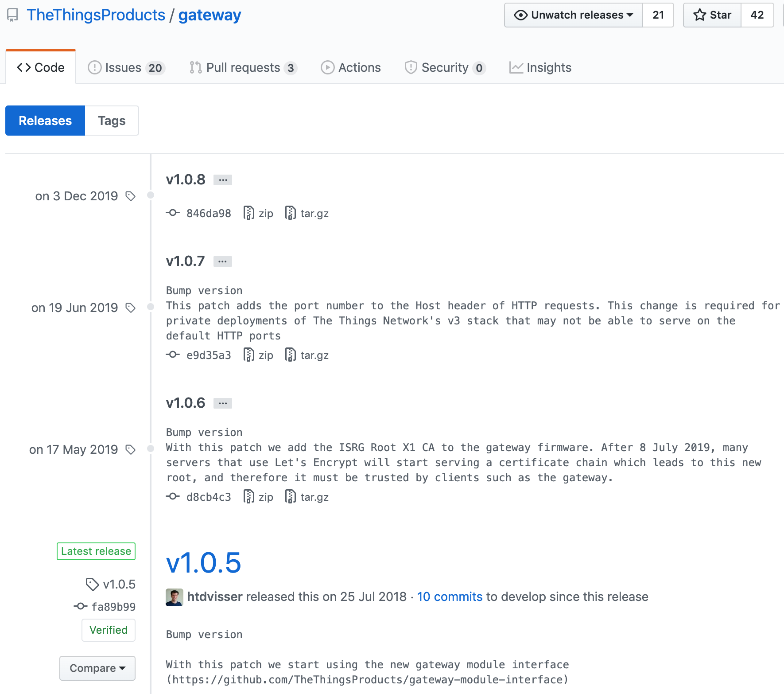Viewport: 784px width, 694px height.
Task: Select the Releases view button
Action: point(45,121)
